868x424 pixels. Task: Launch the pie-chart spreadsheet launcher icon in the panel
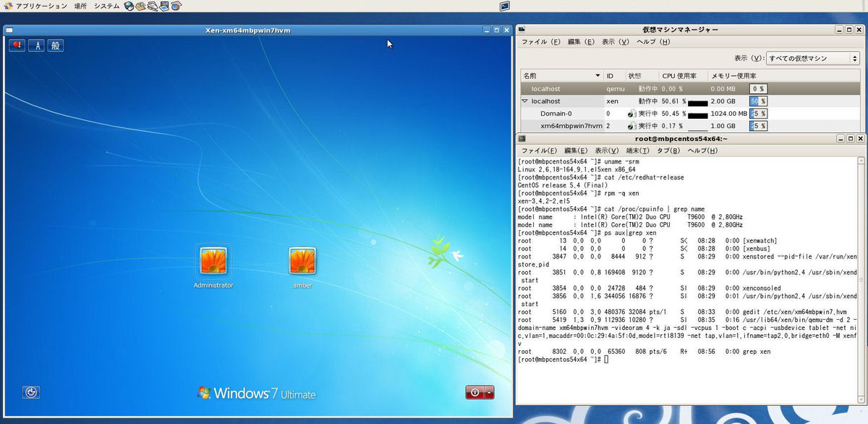pyautogui.click(x=176, y=6)
